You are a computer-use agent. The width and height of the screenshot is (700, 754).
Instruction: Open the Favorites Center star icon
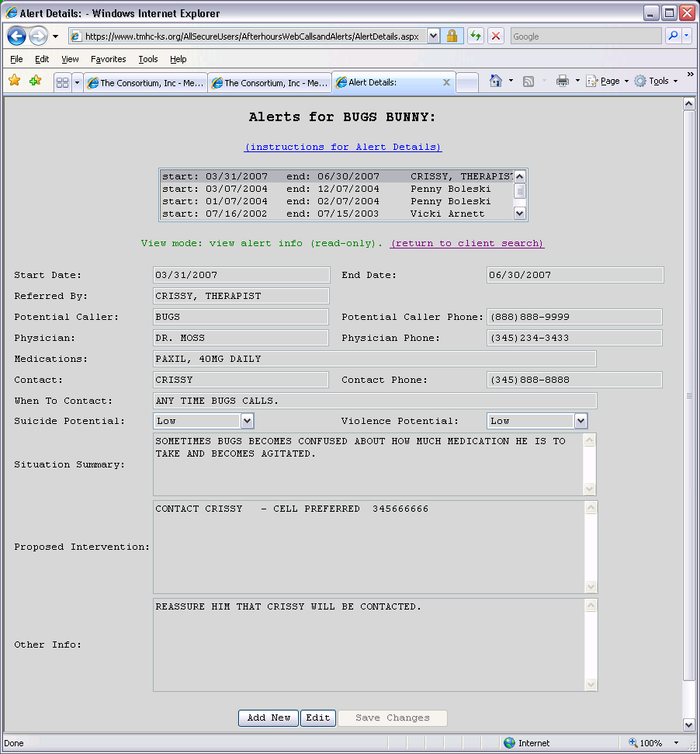click(x=15, y=81)
